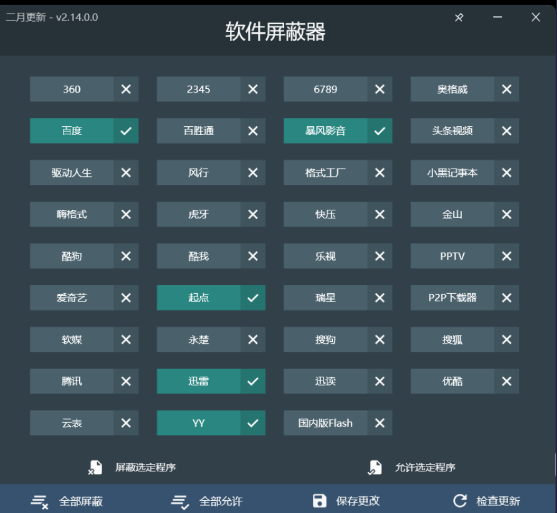Click the X mark beside 快压

pos(380,214)
